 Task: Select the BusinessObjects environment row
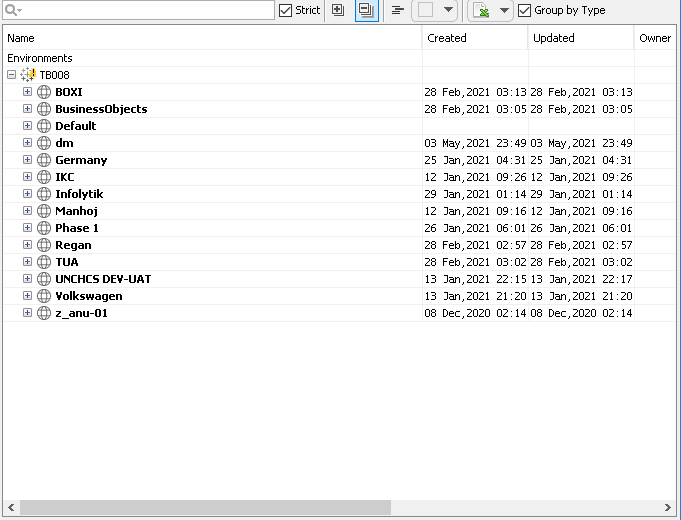(100, 109)
